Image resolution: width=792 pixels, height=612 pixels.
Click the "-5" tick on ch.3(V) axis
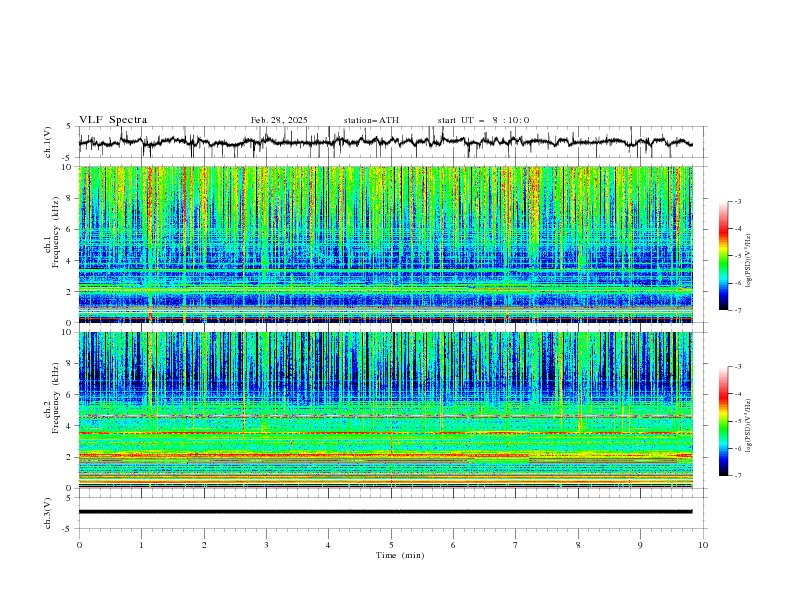[67, 529]
